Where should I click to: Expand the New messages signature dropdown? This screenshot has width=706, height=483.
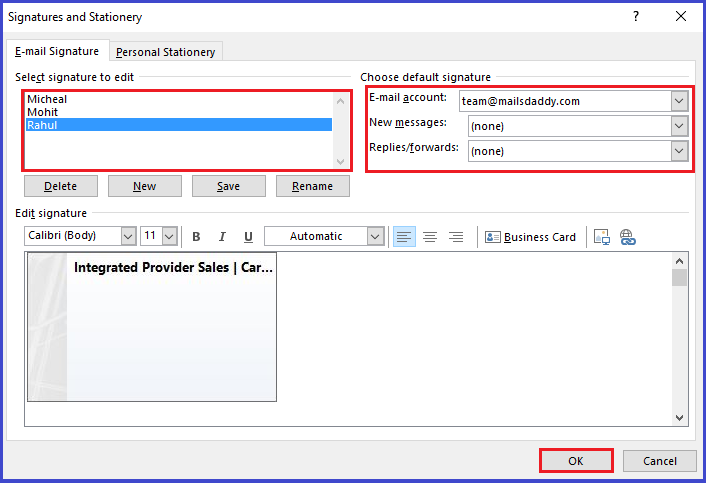679,126
